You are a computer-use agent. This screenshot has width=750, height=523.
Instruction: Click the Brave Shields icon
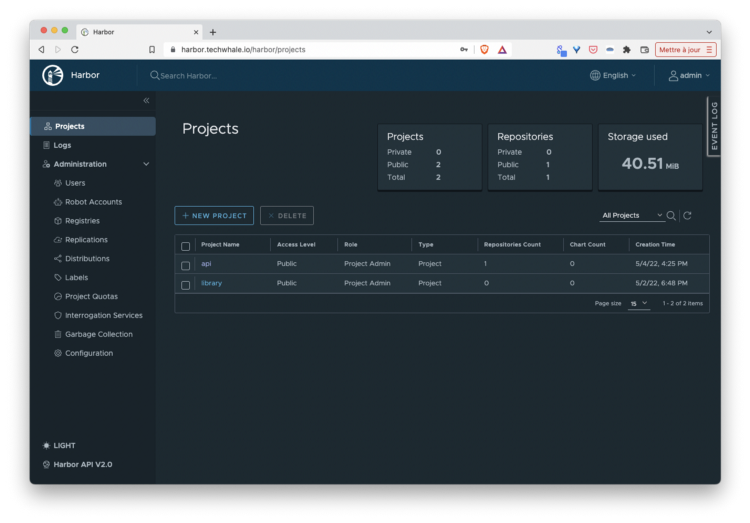click(484, 49)
